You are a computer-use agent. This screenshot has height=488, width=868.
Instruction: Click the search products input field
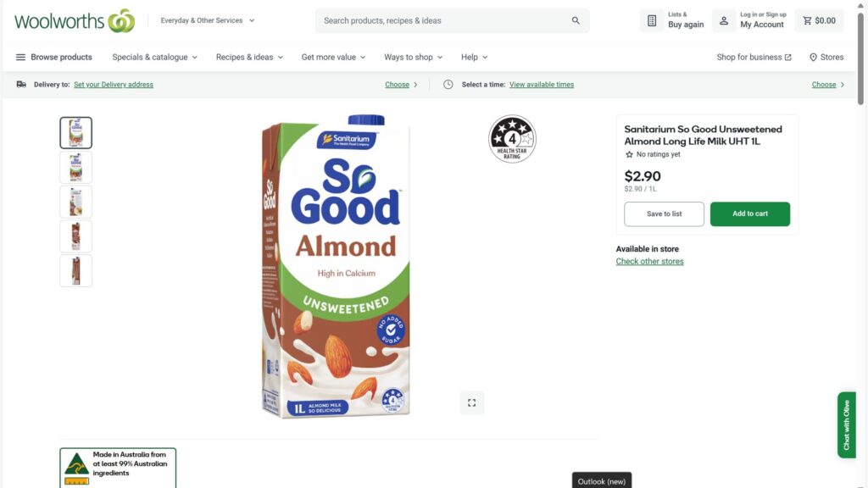coord(441,20)
